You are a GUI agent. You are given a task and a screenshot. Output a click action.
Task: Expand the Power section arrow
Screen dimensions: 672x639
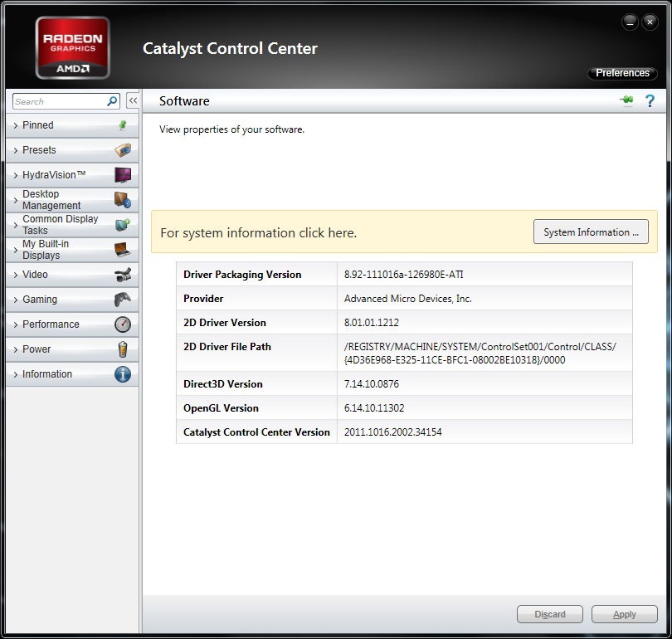click(16, 349)
